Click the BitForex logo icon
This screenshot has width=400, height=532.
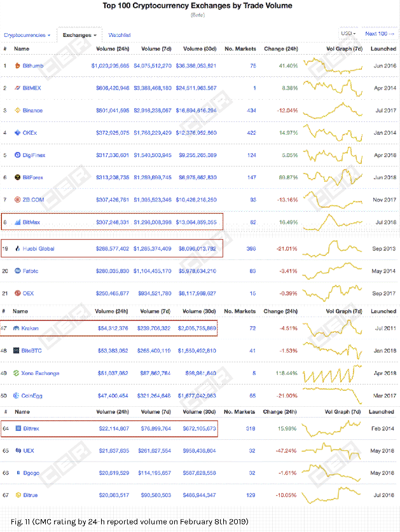pos(17,177)
